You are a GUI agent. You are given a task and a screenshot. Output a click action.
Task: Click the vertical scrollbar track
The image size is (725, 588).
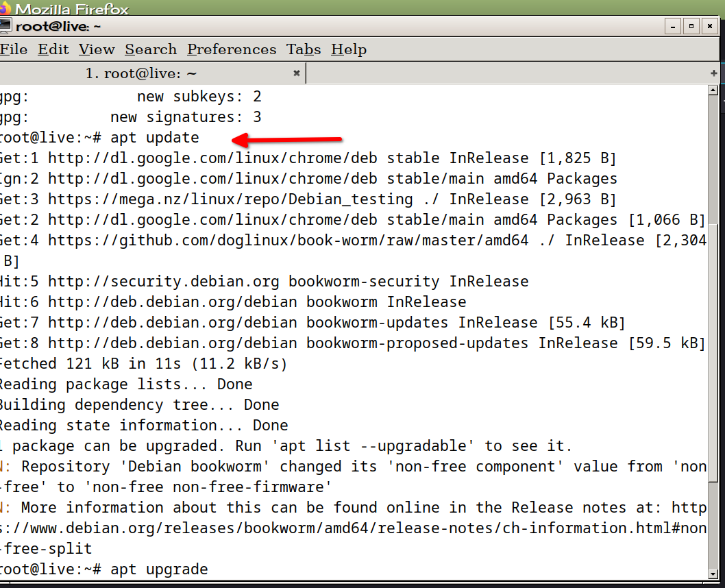pos(713,332)
